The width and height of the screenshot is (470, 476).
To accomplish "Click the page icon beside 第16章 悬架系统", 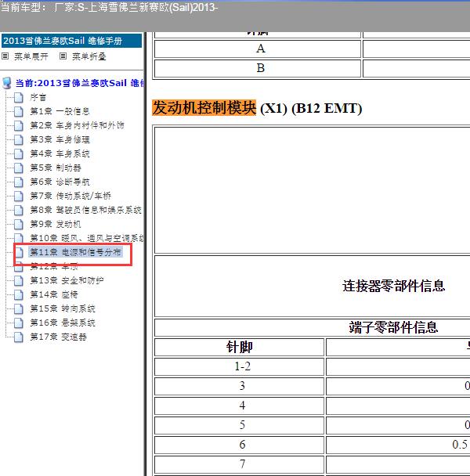I will coord(19,323).
